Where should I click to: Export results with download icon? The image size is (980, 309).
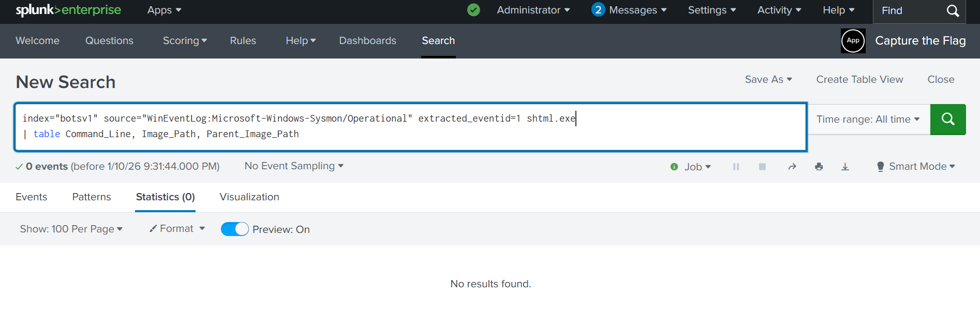tap(845, 167)
